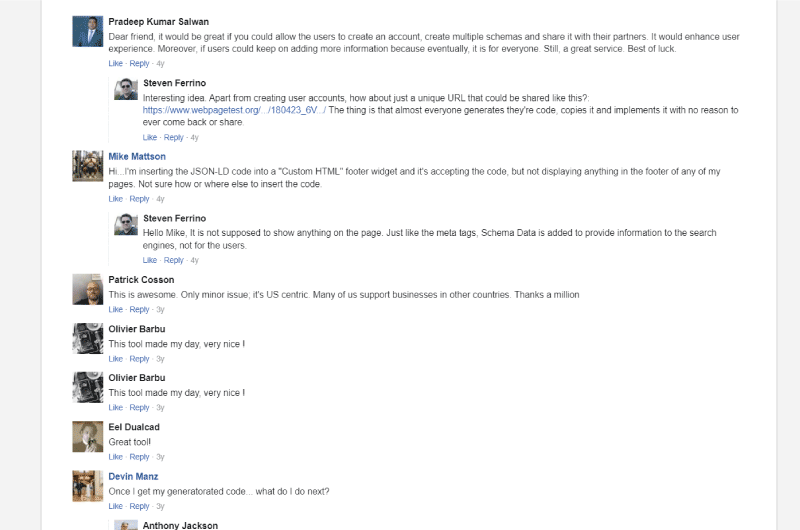The width and height of the screenshot is (800, 530).
Task: Reply to Devin Manz's comment
Action: click(139, 506)
